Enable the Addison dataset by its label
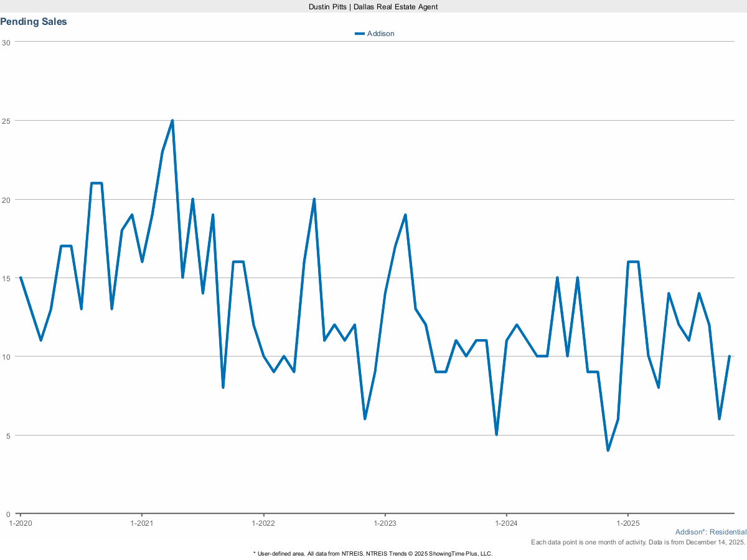 click(x=382, y=34)
